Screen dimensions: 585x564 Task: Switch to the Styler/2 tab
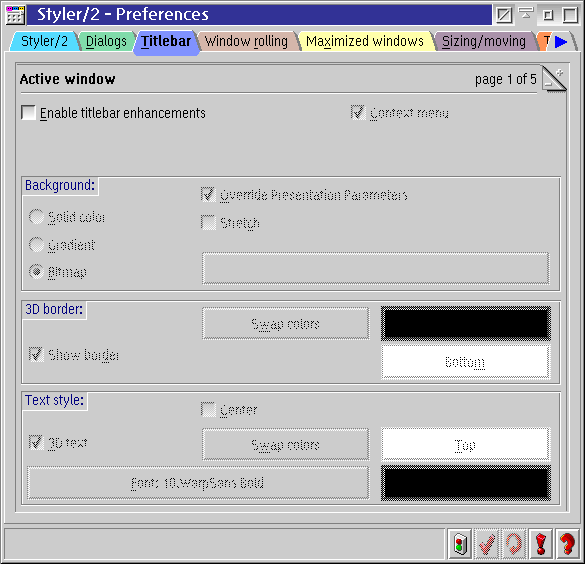[x=44, y=41]
